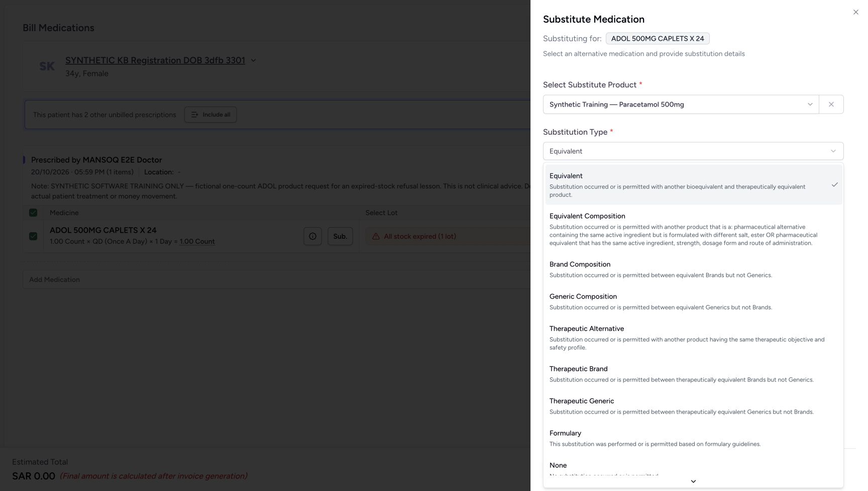Open info icon for ADOL 500MG CAPLETS
Viewport: 868px width, 491px height.
click(312, 236)
